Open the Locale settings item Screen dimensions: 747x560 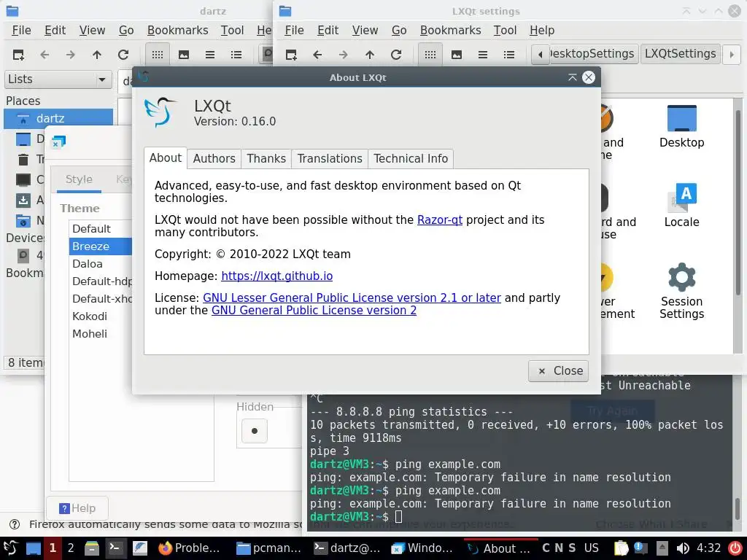(682, 205)
